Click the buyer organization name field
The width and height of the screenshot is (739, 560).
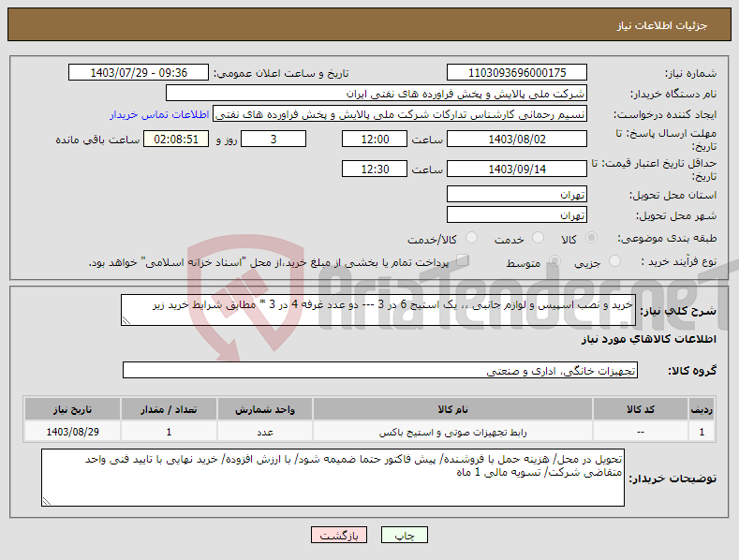377,94
